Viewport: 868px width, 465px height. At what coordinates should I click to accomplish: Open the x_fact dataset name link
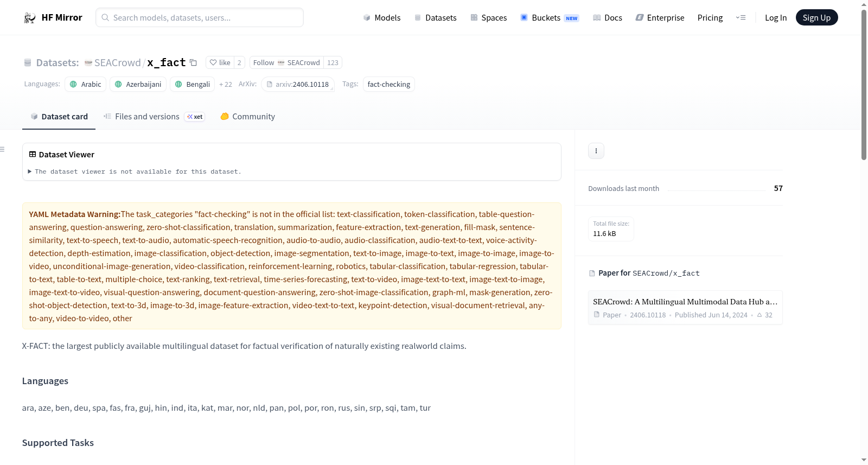pos(167,63)
